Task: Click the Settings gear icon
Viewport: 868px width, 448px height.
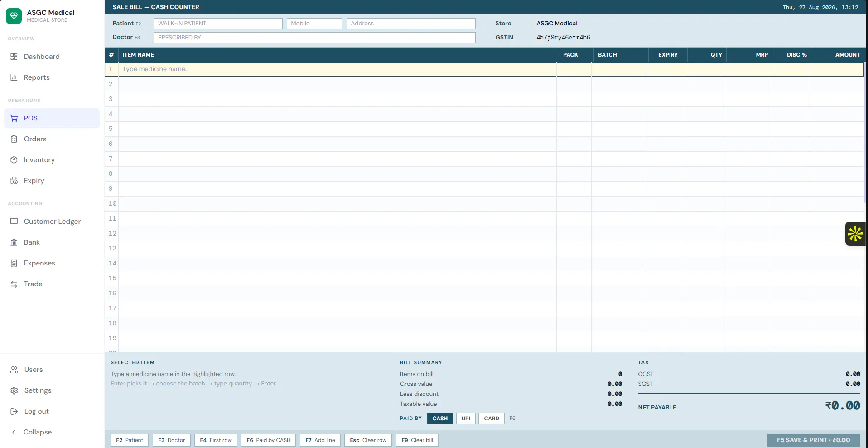Action: pyautogui.click(x=14, y=390)
